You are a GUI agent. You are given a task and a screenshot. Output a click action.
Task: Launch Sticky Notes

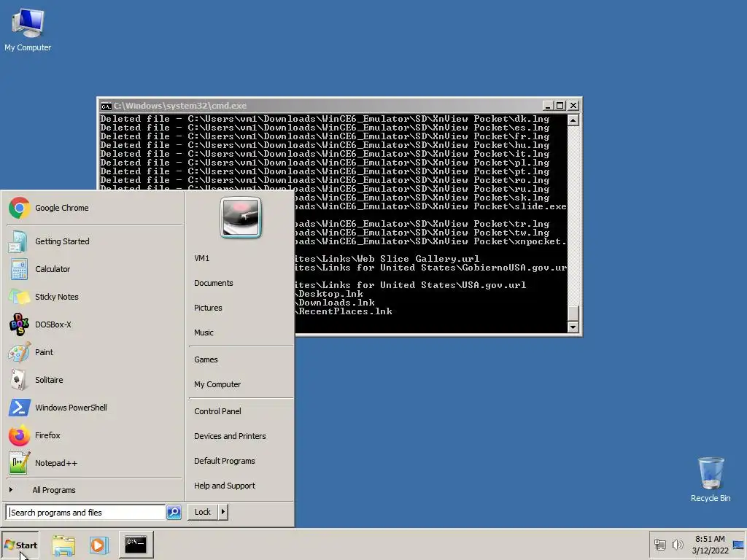(94, 297)
